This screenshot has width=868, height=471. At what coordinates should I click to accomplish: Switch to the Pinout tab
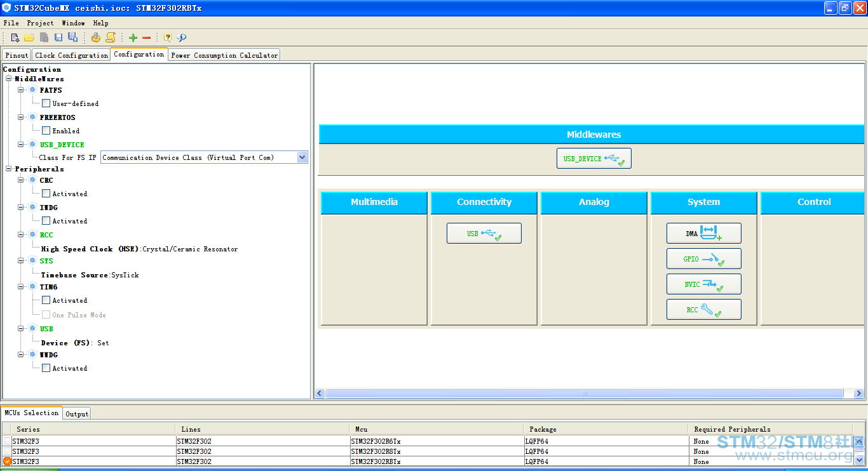click(17, 55)
